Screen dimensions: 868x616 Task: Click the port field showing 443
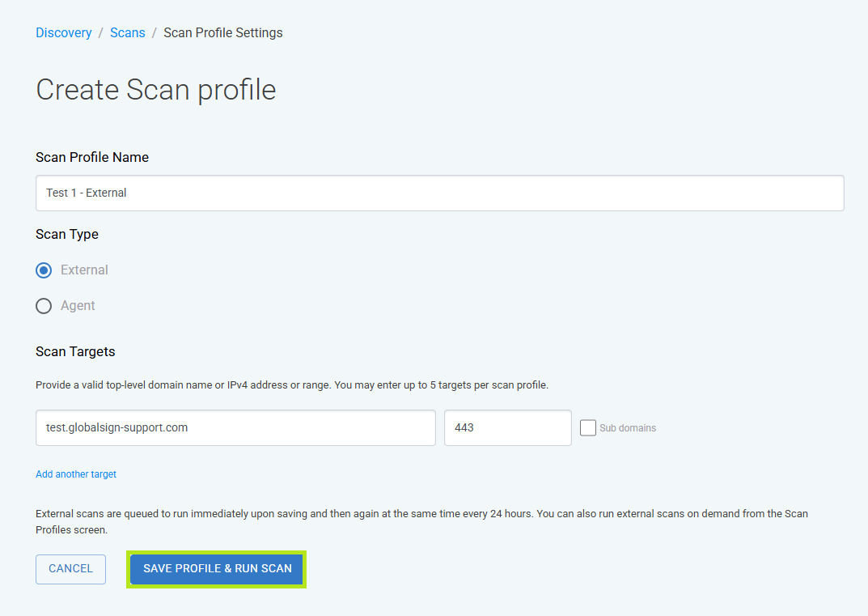pyautogui.click(x=508, y=427)
